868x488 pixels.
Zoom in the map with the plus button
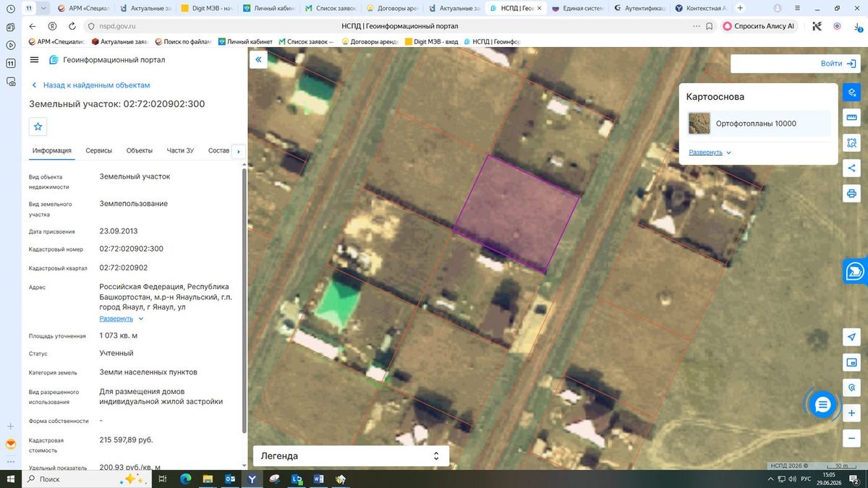(x=851, y=413)
